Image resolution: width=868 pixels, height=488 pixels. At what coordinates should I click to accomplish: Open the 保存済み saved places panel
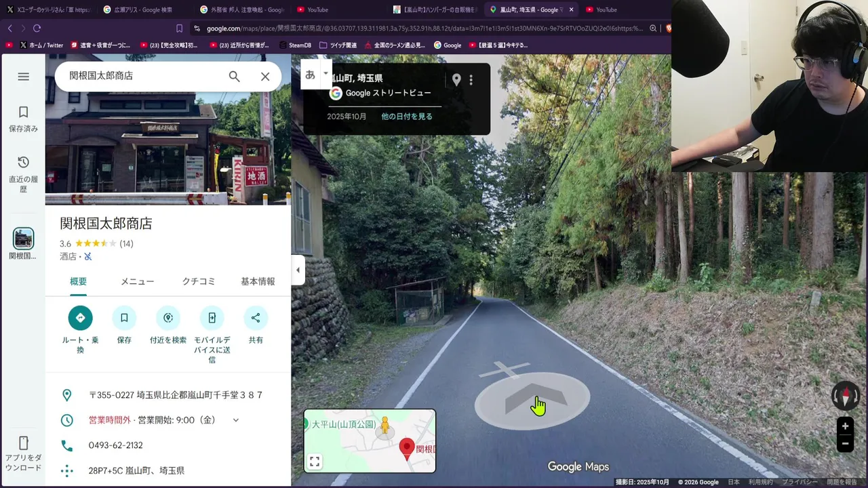(23, 119)
